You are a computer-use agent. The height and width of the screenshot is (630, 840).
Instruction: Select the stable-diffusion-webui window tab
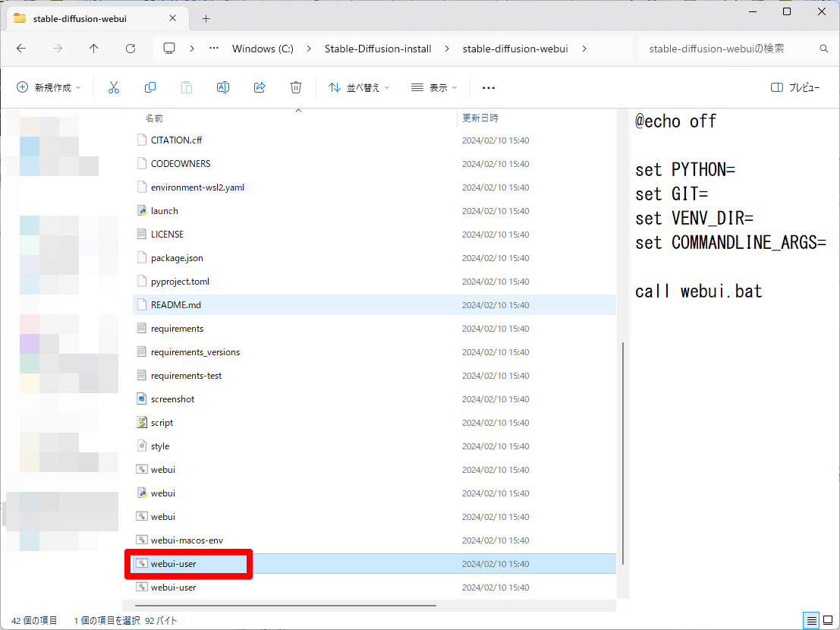click(96, 19)
